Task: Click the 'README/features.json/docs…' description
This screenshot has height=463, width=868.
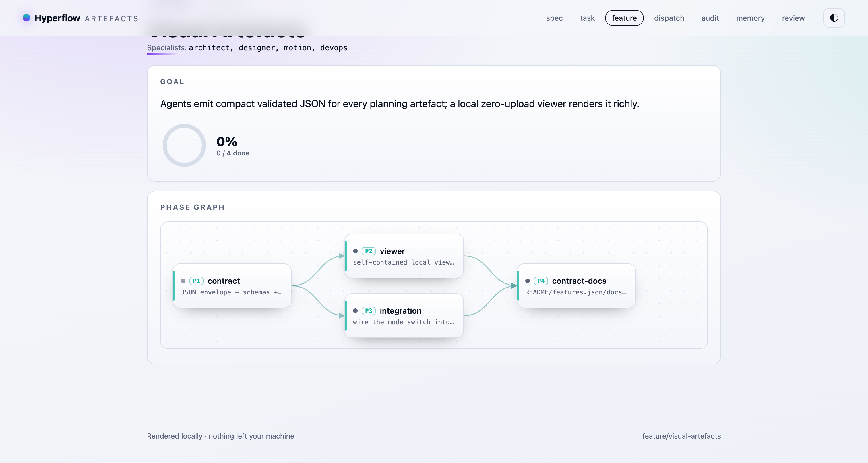Action: tap(576, 292)
